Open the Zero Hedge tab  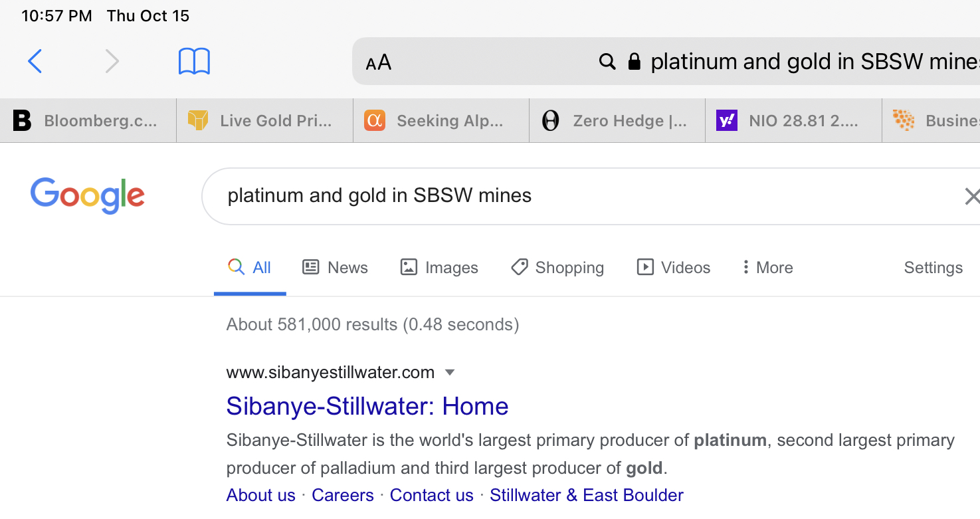point(617,121)
